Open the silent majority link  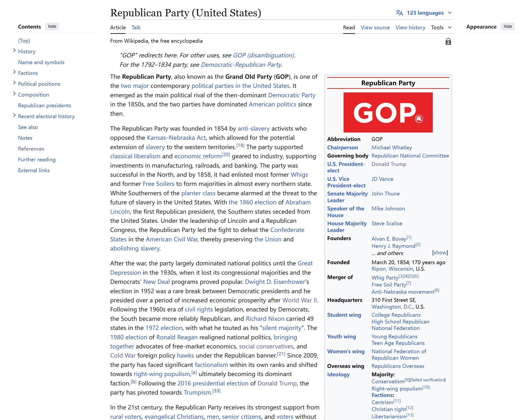click(x=282, y=328)
